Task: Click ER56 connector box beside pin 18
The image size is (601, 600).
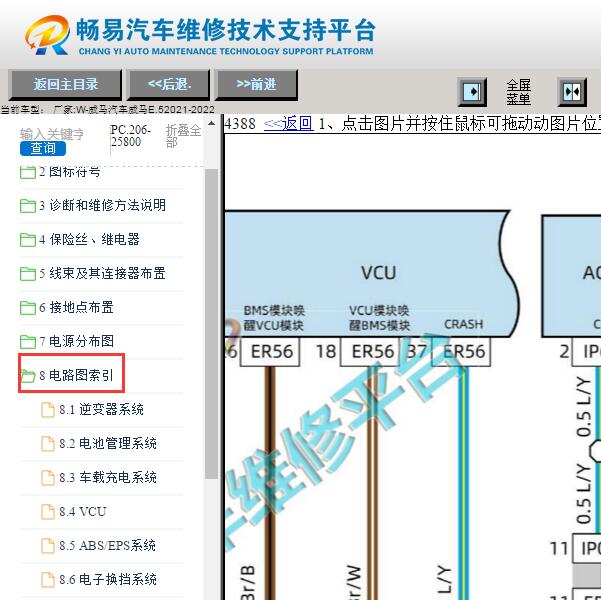Action: point(370,352)
